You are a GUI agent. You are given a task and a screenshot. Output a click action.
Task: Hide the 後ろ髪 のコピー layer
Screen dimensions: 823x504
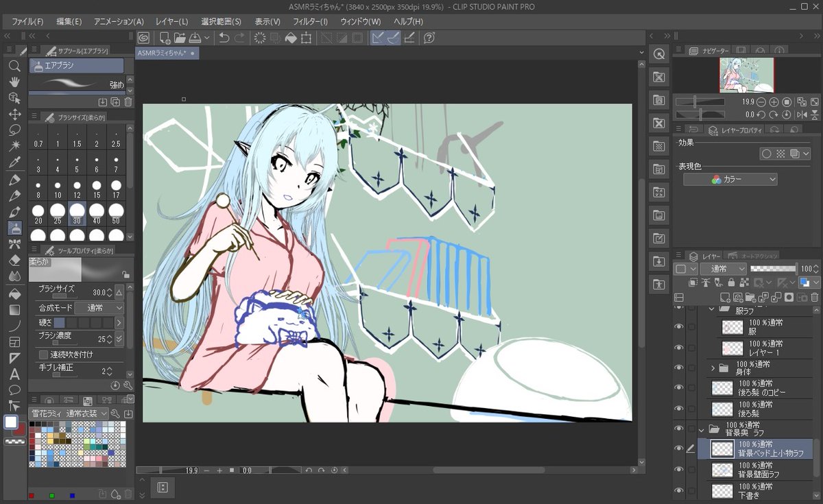point(679,388)
